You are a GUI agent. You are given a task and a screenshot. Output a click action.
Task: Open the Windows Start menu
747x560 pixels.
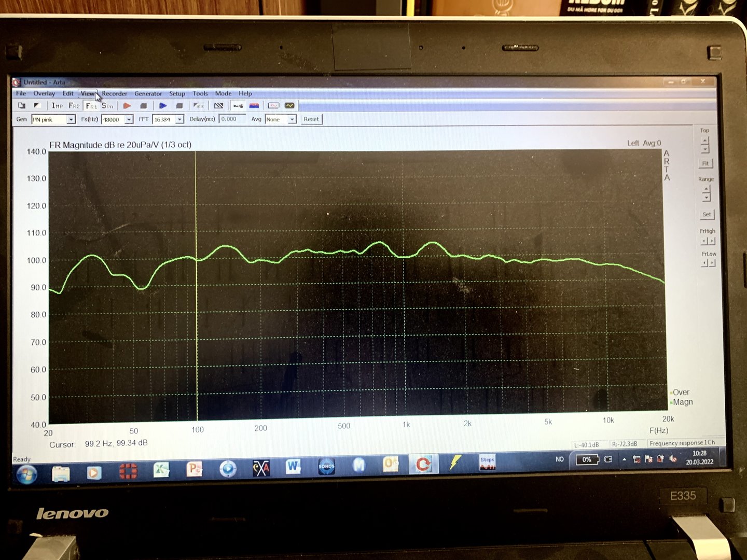point(26,474)
